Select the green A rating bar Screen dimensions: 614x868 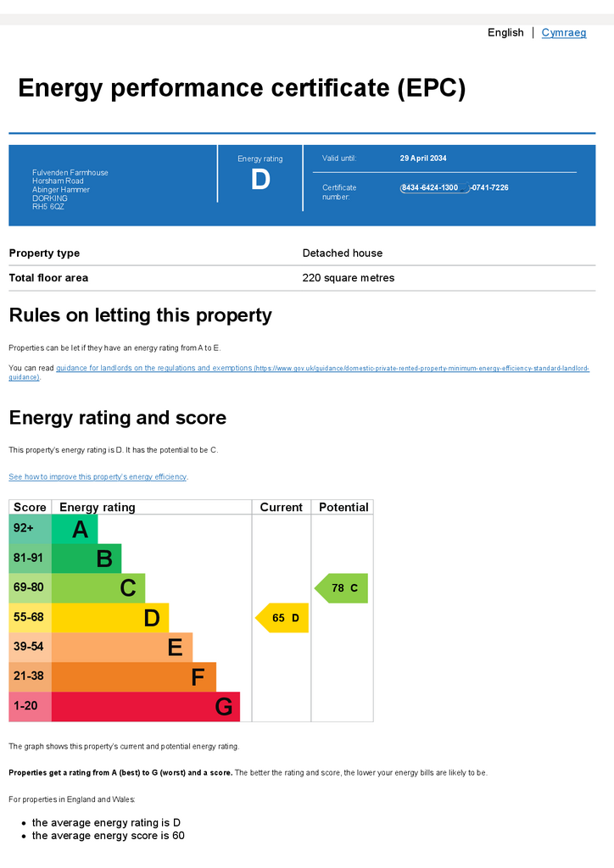pyautogui.click(x=75, y=529)
